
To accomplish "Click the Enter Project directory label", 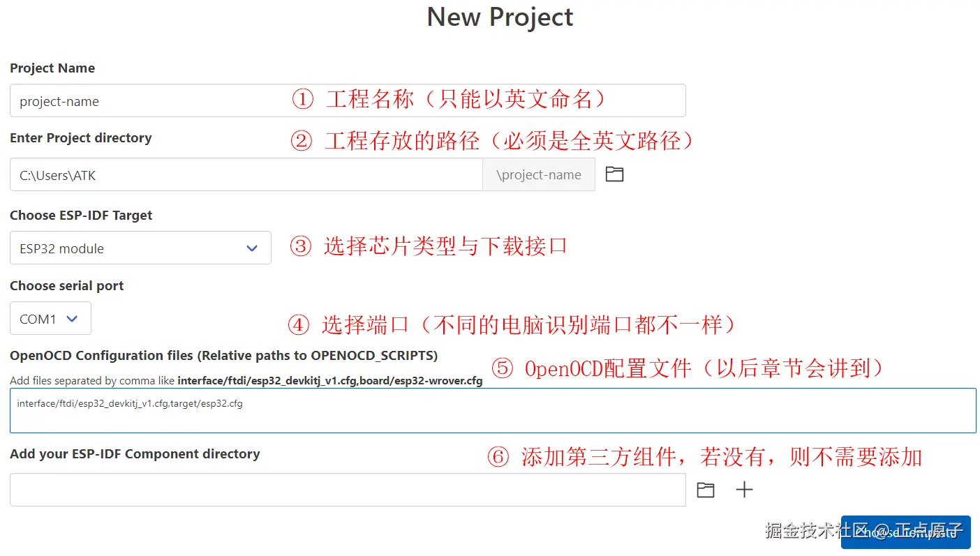I will point(81,138).
